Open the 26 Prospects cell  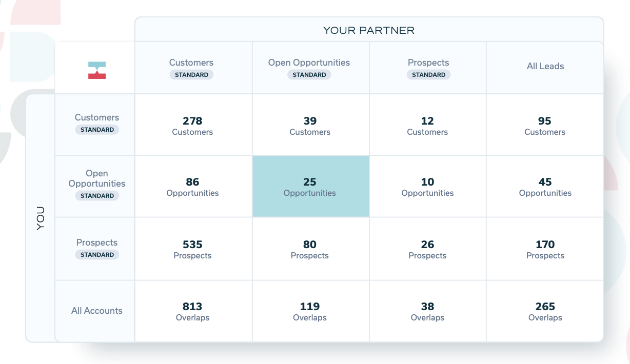[427, 249]
